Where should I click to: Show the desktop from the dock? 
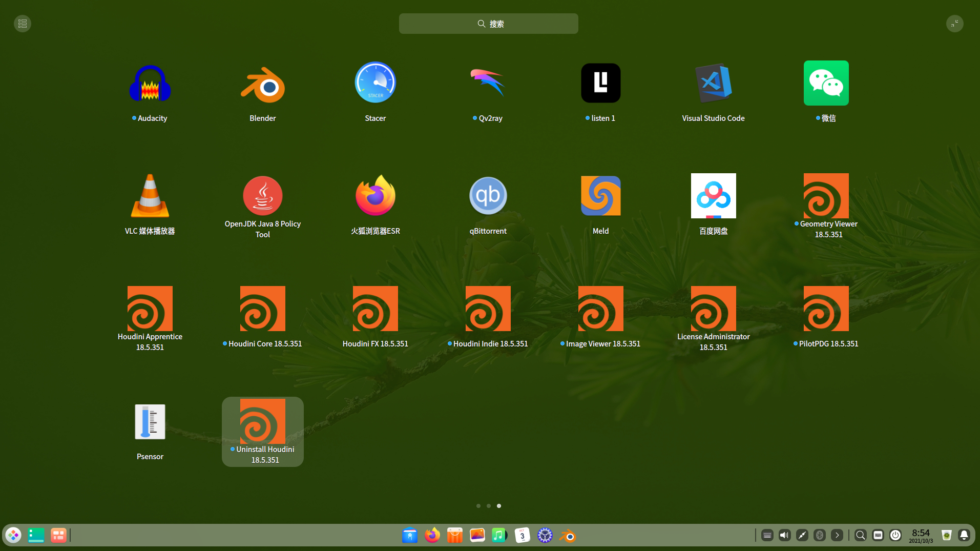click(36, 536)
